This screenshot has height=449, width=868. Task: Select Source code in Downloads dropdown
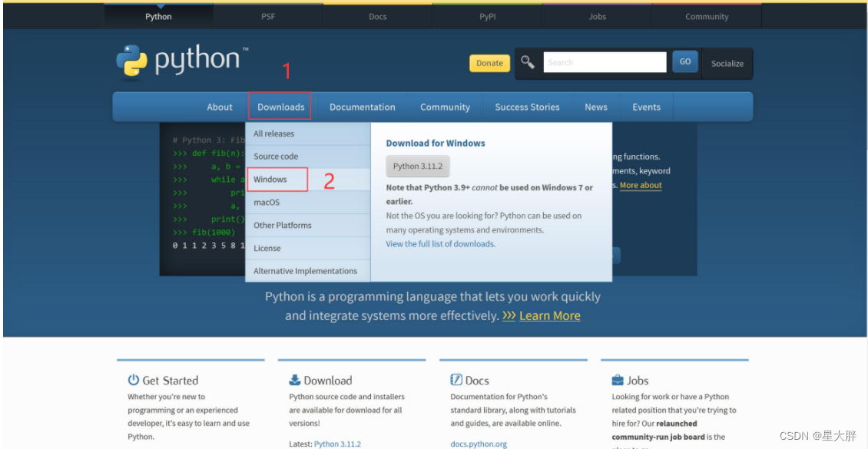[x=308, y=157]
